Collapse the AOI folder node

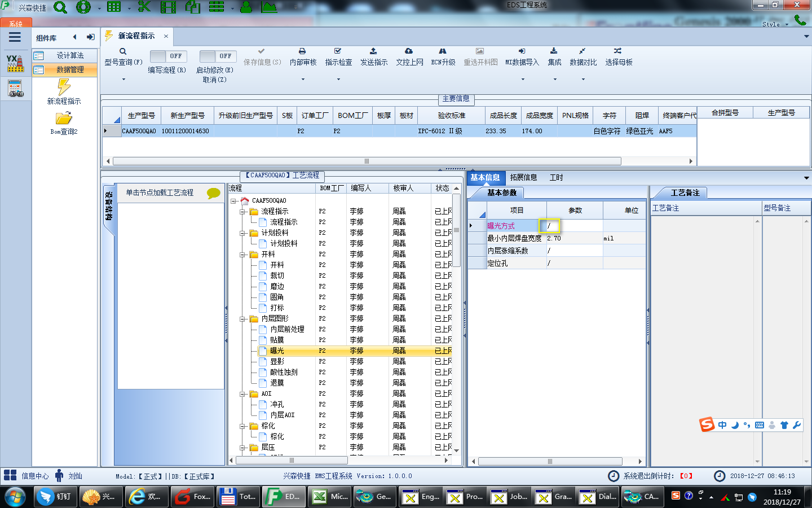[242, 393]
